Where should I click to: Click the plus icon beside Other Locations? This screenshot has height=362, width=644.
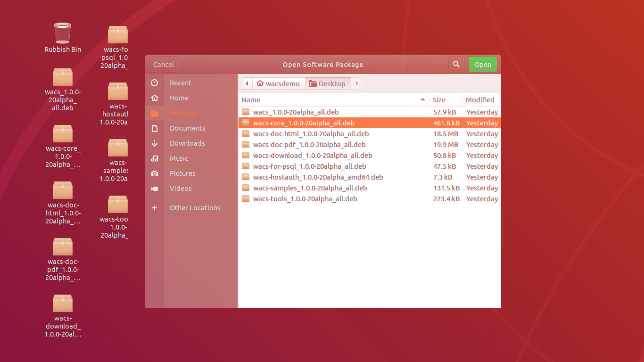[154, 208]
